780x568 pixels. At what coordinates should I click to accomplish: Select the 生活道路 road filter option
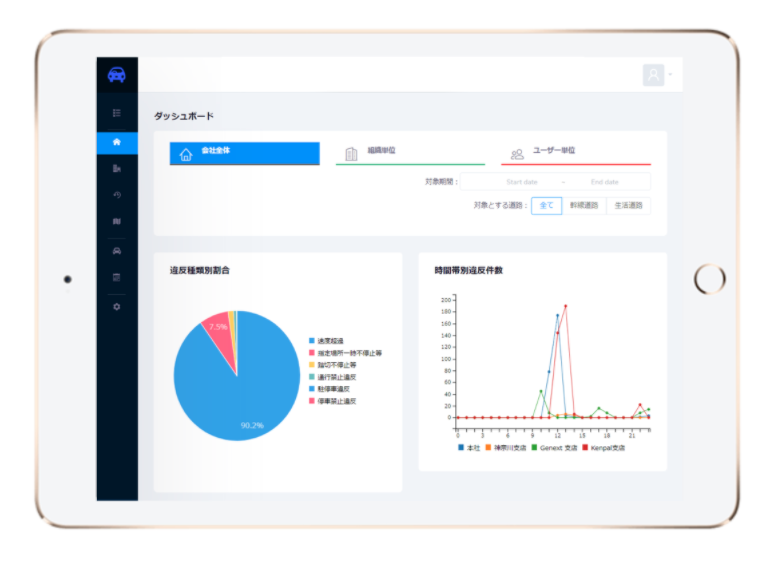[628, 206]
